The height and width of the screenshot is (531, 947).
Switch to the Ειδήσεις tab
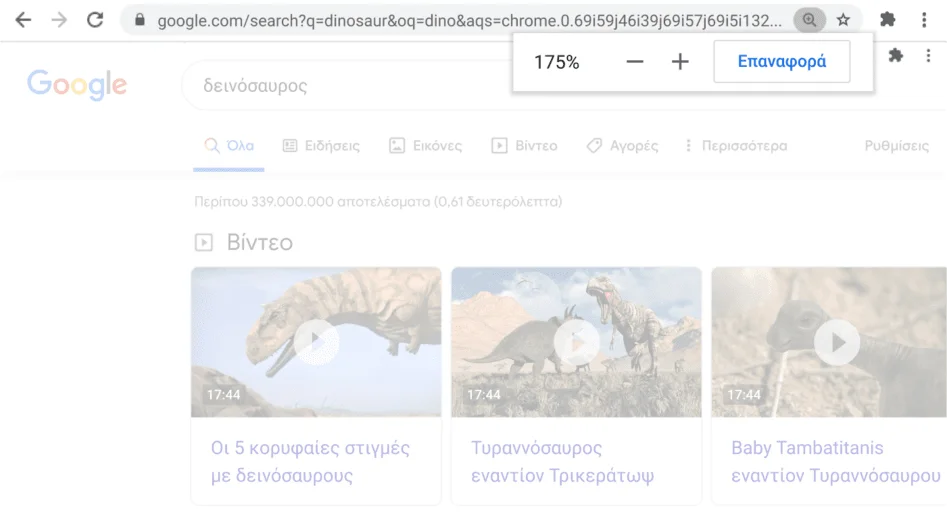(x=321, y=146)
